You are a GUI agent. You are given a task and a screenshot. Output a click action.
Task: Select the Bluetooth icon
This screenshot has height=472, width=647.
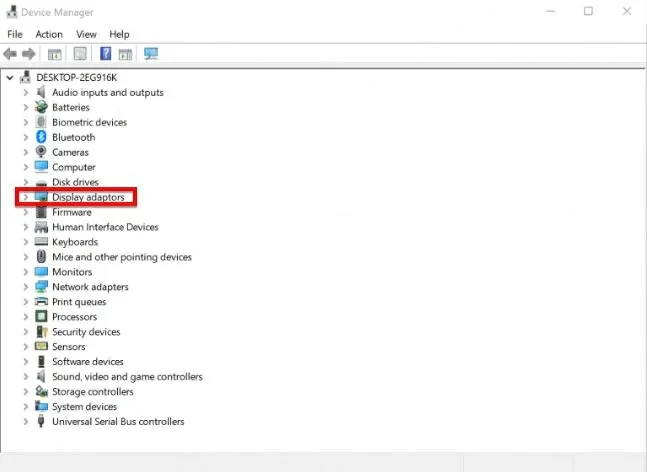pos(41,137)
